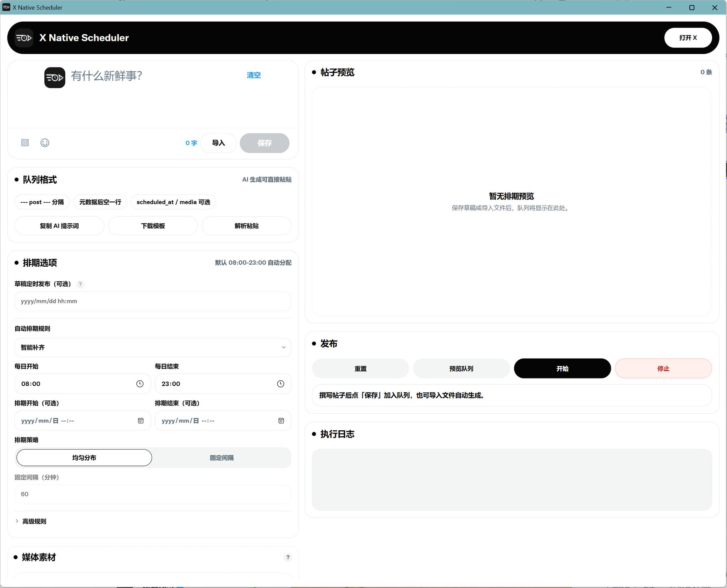Click the 重置 button

point(360,369)
